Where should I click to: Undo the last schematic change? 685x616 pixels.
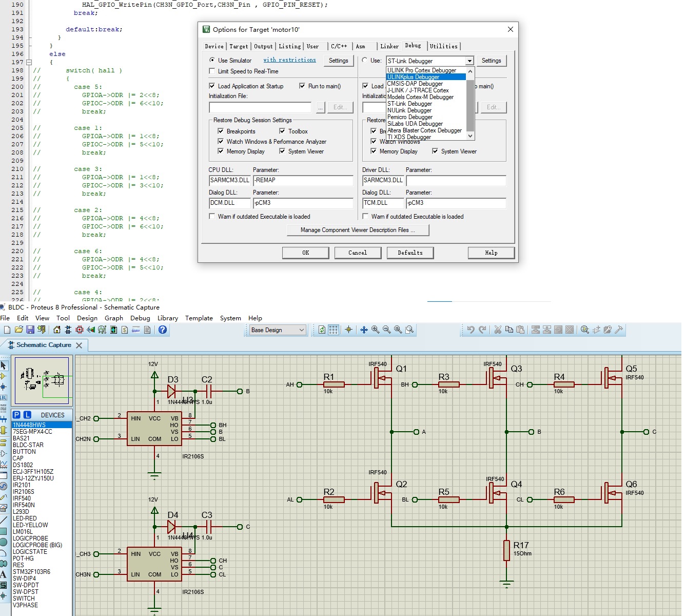(471, 330)
